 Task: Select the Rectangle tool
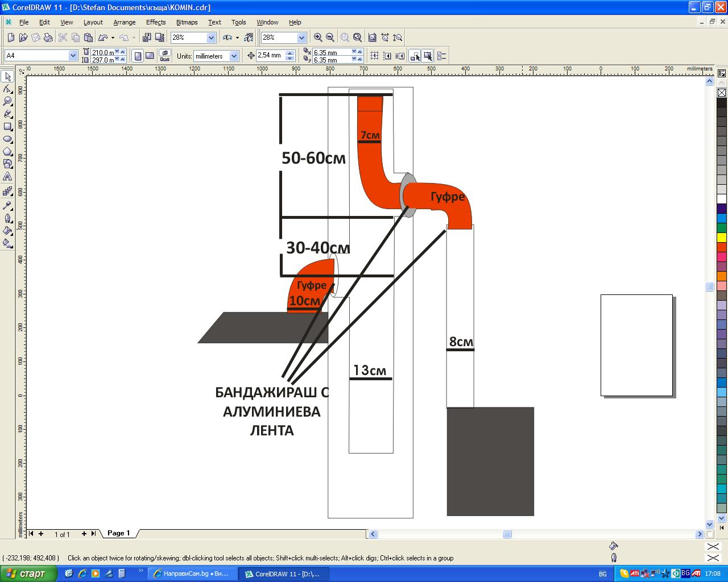(7, 127)
